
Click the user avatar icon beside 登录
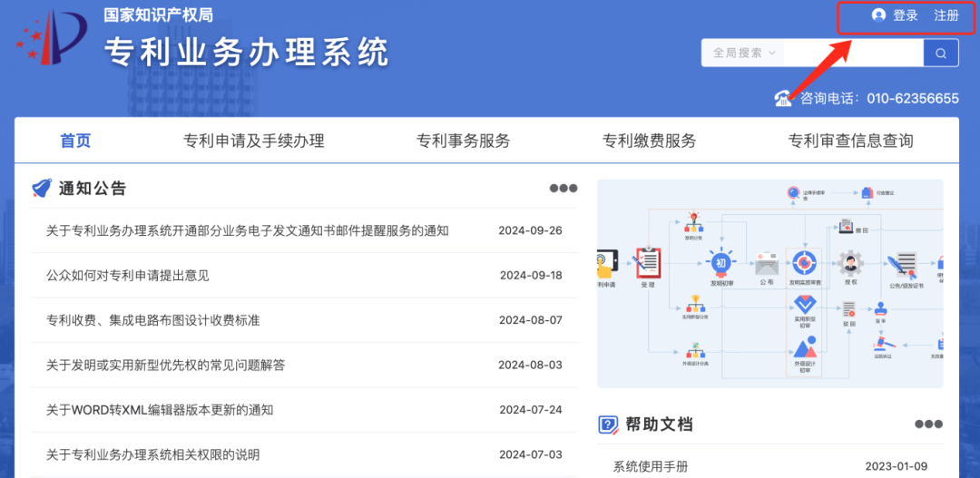coord(878,15)
